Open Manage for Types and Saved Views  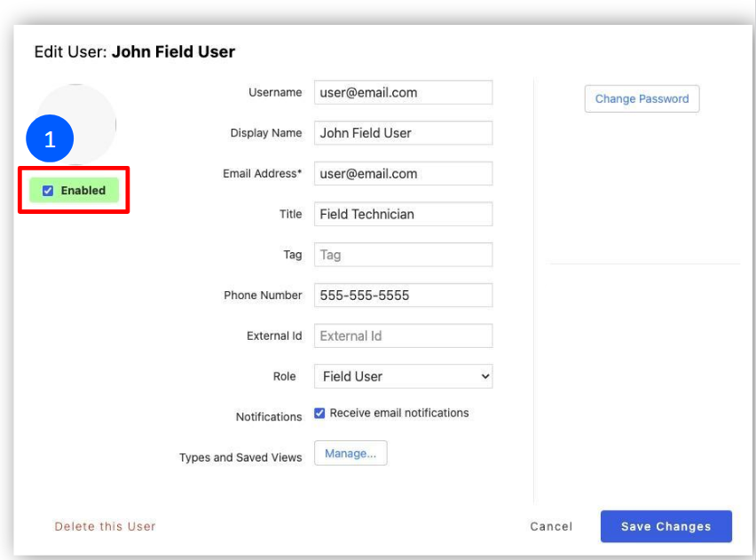click(x=350, y=454)
